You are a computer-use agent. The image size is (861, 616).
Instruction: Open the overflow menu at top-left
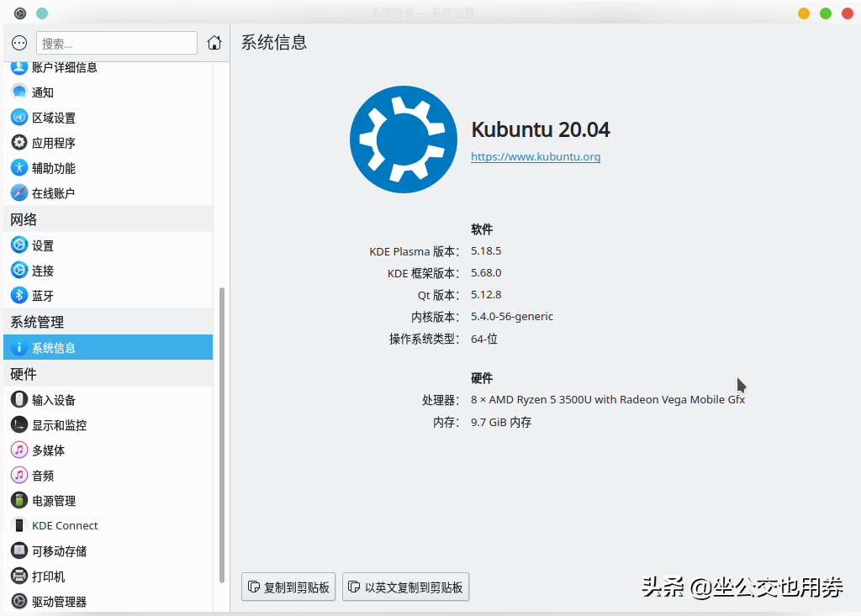18,42
